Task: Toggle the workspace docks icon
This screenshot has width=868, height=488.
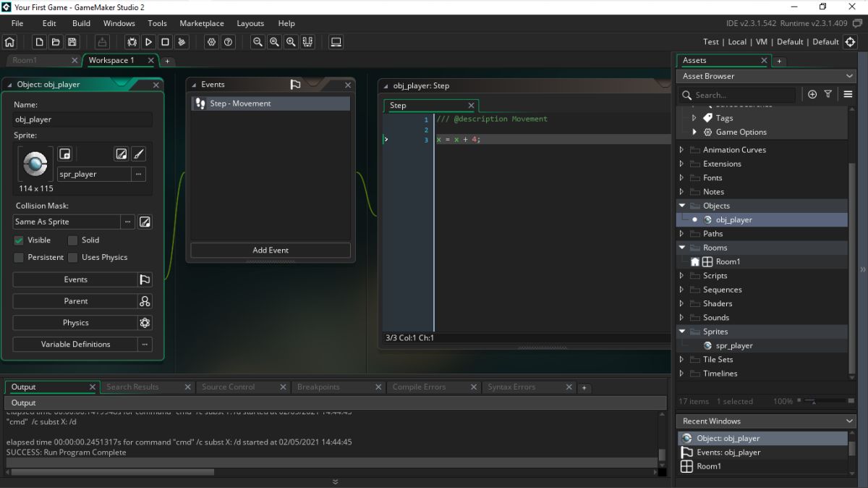Action: pyautogui.click(x=308, y=42)
